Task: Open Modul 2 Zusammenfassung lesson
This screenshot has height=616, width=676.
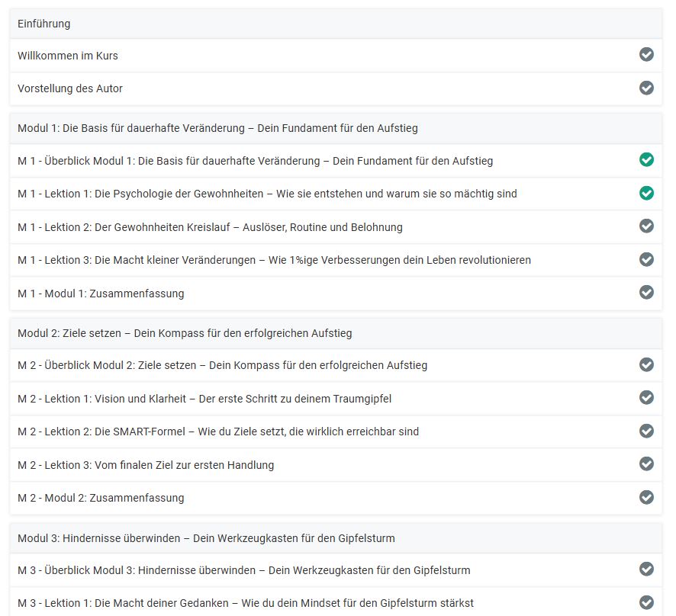Action: 101,498
